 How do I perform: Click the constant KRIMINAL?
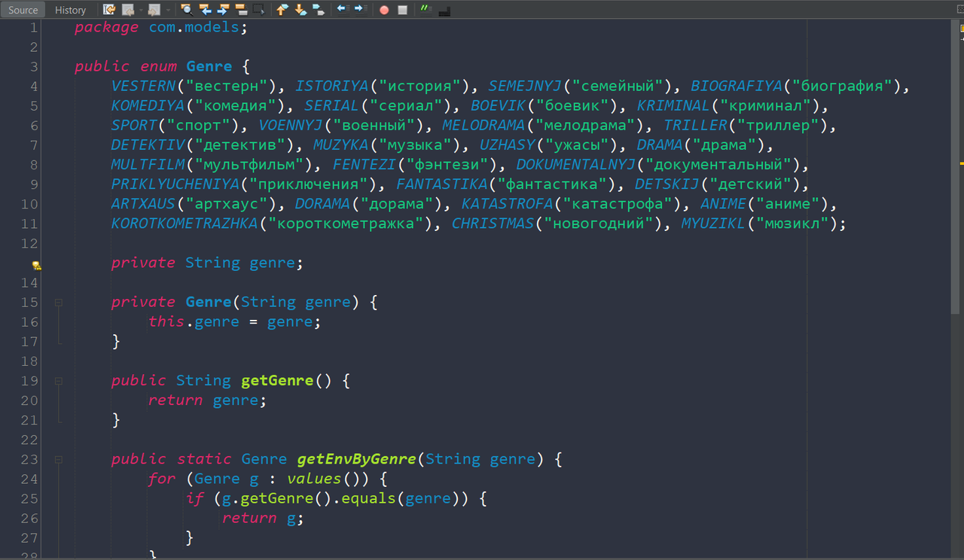(x=674, y=105)
